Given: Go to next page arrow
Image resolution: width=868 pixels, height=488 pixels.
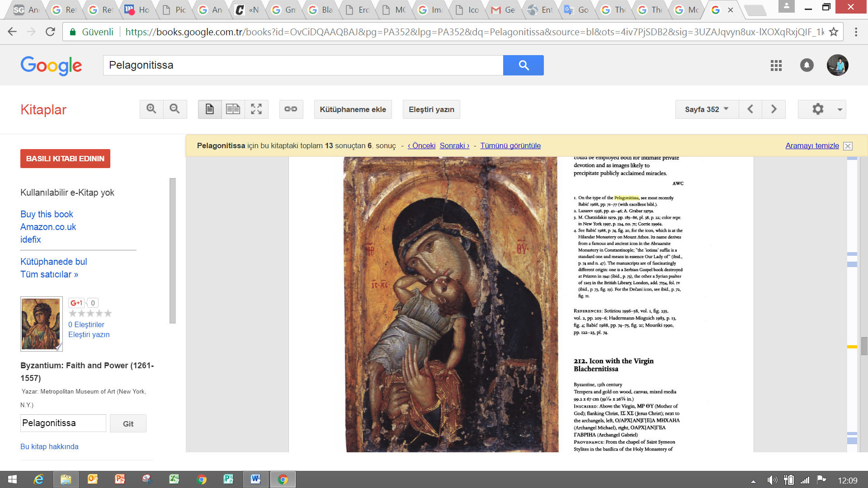Looking at the screenshot, I should [774, 109].
